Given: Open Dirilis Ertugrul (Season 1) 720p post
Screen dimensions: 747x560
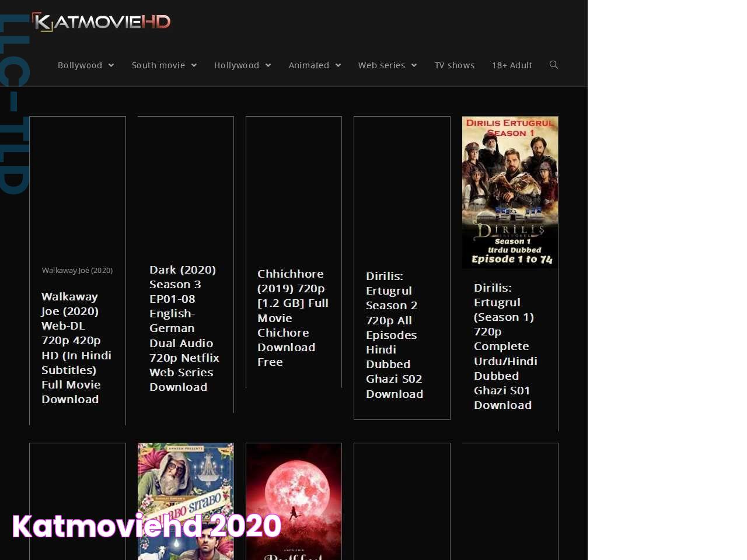Looking at the screenshot, I should tap(505, 346).
